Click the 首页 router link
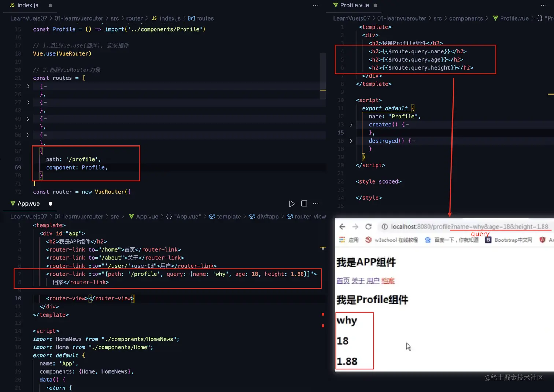This screenshot has height=392, width=554. [343, 281]
